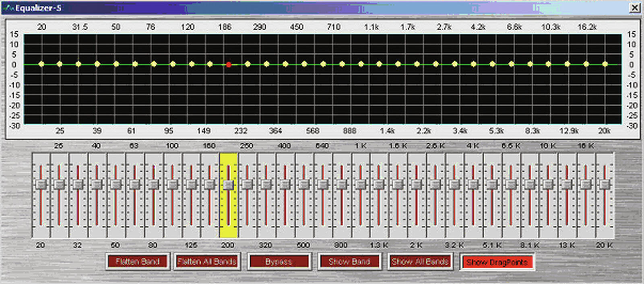Toggle the Show DragPoints button
The width and height of the screenshot is (644, 284).
497,262
